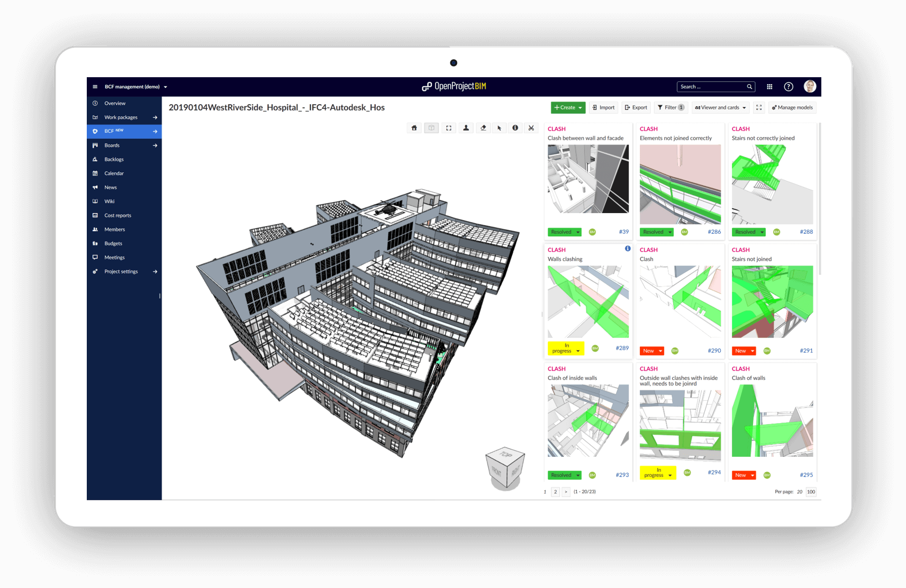This screenshot has height=588, width=906.
Task: Toggle the 3D/2D cube view mode
Action: [431, 128]
